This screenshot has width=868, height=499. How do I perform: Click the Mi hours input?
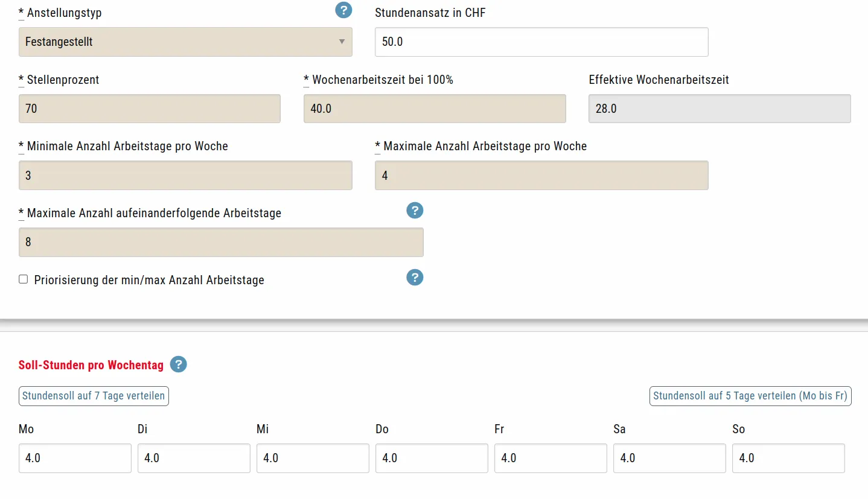313,458
